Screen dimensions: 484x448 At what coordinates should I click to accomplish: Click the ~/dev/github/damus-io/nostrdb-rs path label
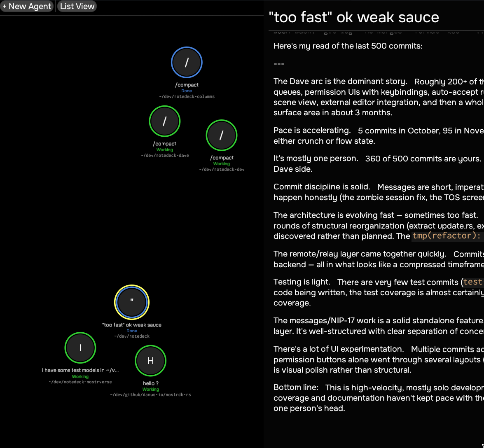150,394
